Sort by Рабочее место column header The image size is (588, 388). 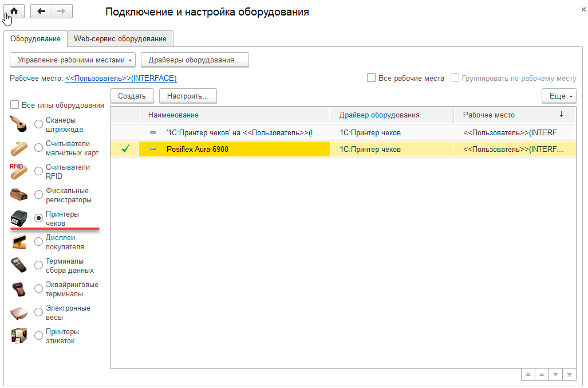pos(515,115)
